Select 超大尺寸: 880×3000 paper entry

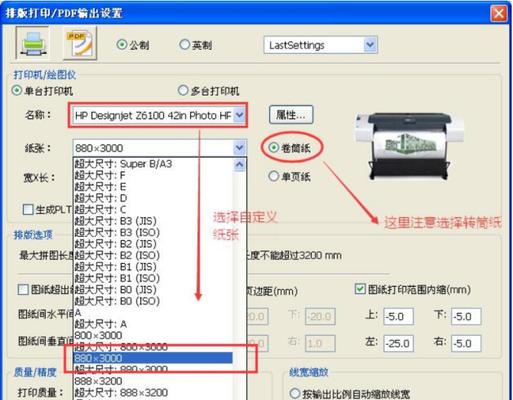(153, 369)
